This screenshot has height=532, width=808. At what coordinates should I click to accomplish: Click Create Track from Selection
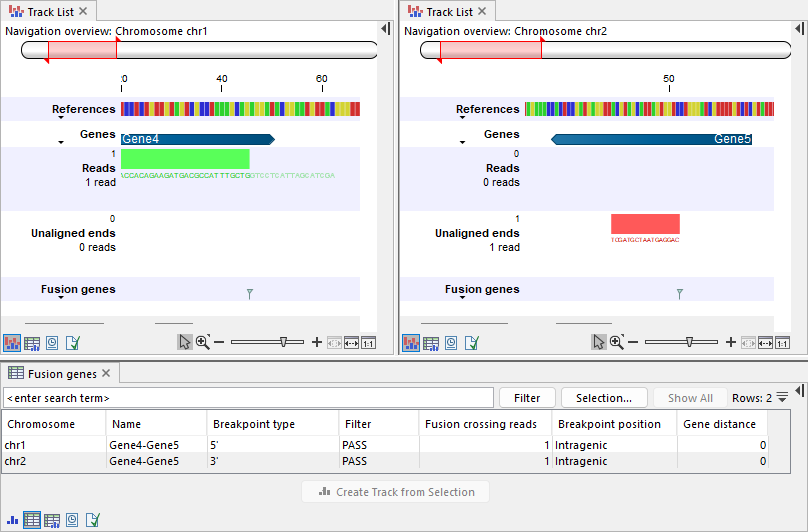395,492
